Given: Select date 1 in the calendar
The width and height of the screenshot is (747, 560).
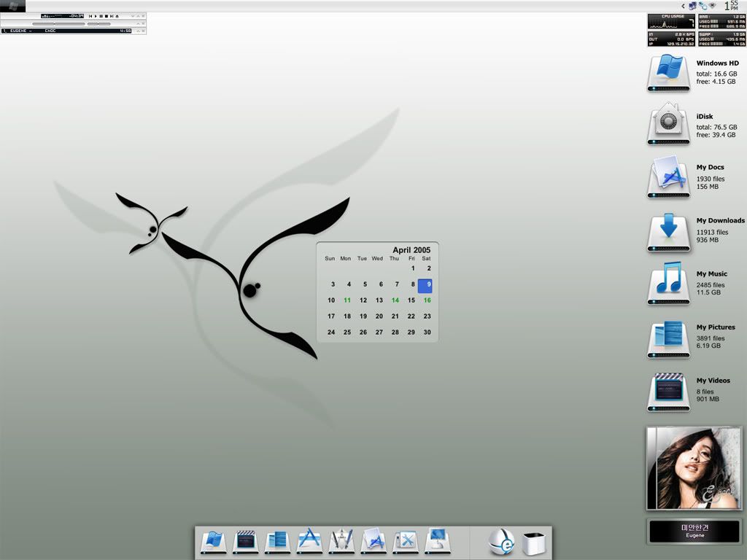Looking at the screenshot, I should (x=413, y=268).
